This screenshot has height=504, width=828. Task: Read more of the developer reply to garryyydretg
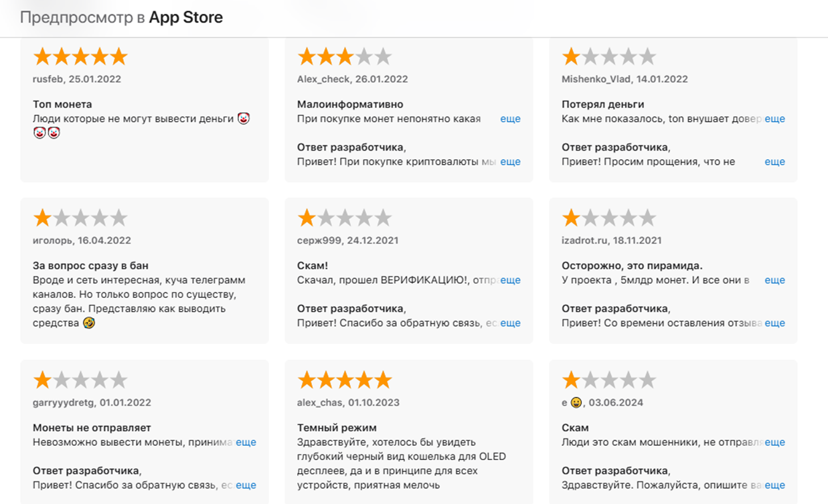(246, 485)
